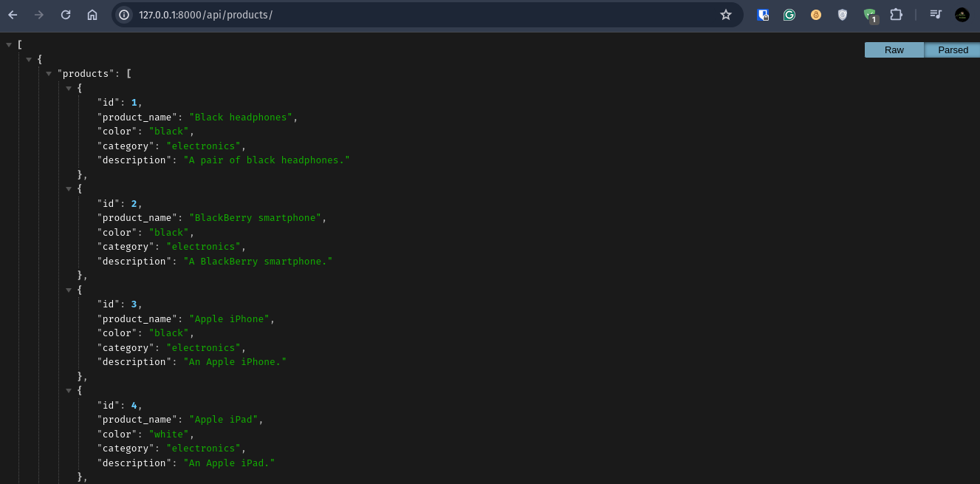Select the "Apple iPhone" product name

coord(231,318)
